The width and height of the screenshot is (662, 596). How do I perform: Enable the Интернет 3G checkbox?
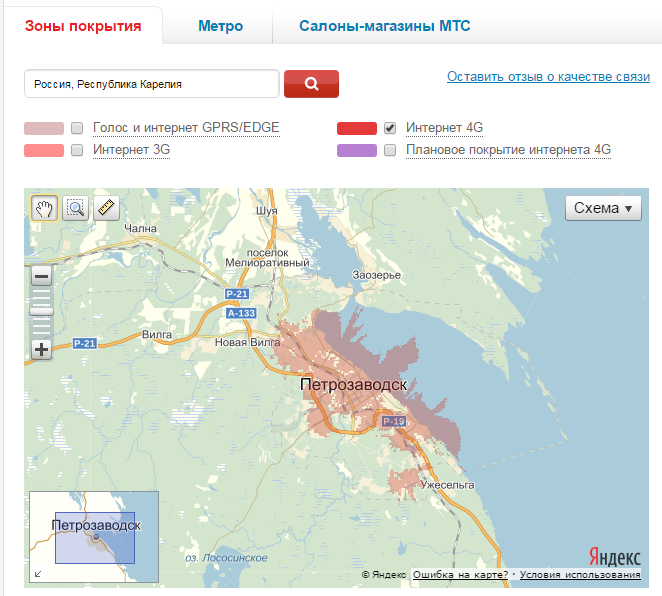pyautogui.click(x=77, y=150)
